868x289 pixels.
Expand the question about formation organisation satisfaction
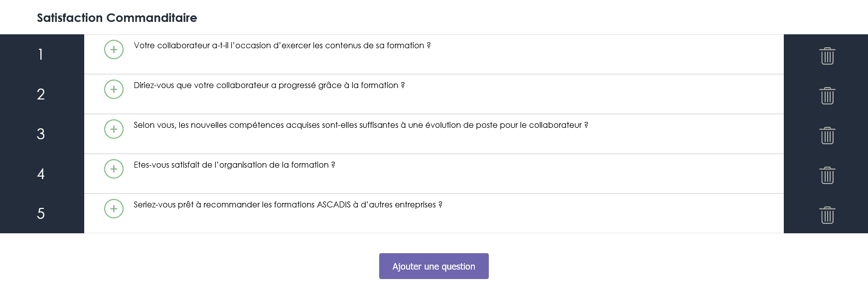point(114,170)
